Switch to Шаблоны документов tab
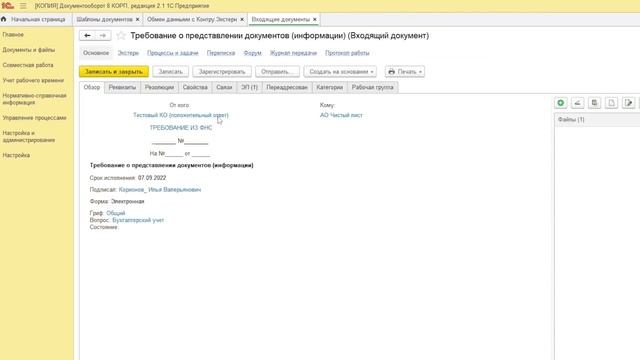The height and width of the screenshot is (360, 640). [x=104, y=19]
